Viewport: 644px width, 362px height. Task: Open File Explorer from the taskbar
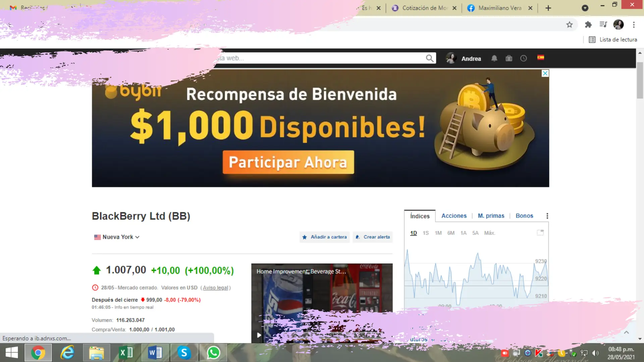point(97,353)
